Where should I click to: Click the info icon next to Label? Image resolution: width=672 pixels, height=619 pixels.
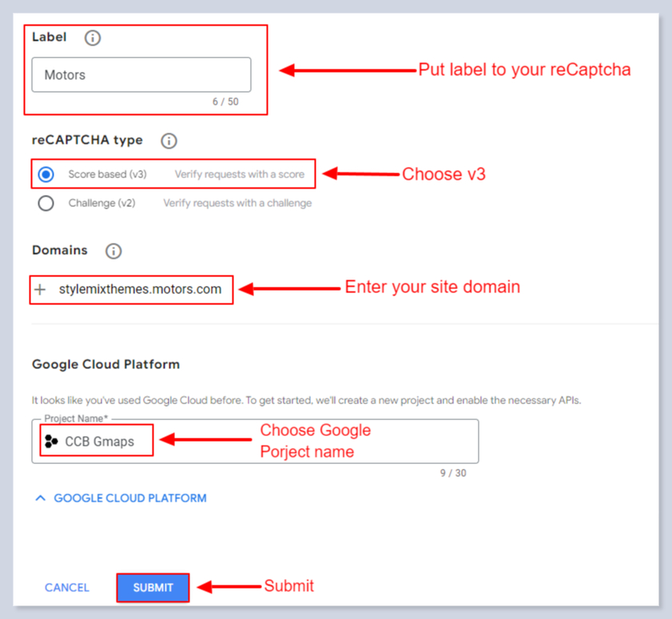pos(93,38)
